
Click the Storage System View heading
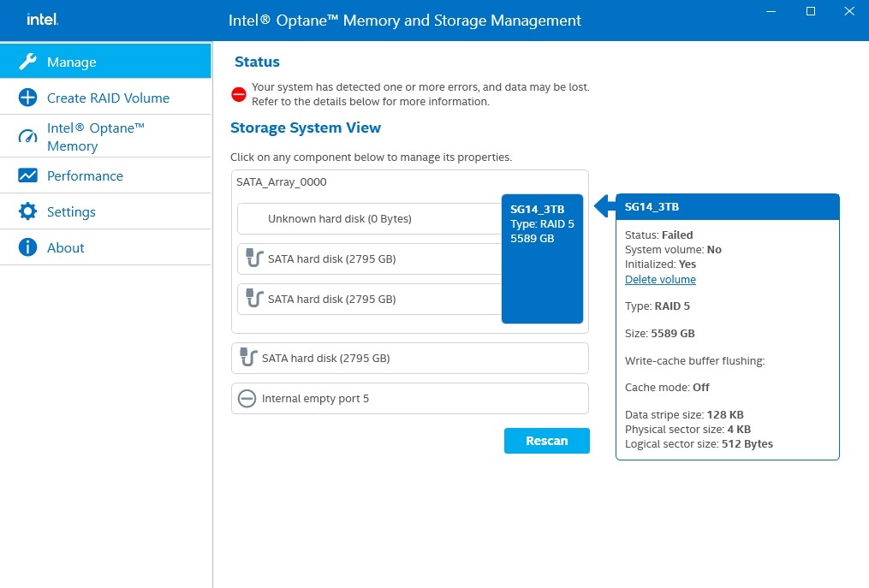306,128
